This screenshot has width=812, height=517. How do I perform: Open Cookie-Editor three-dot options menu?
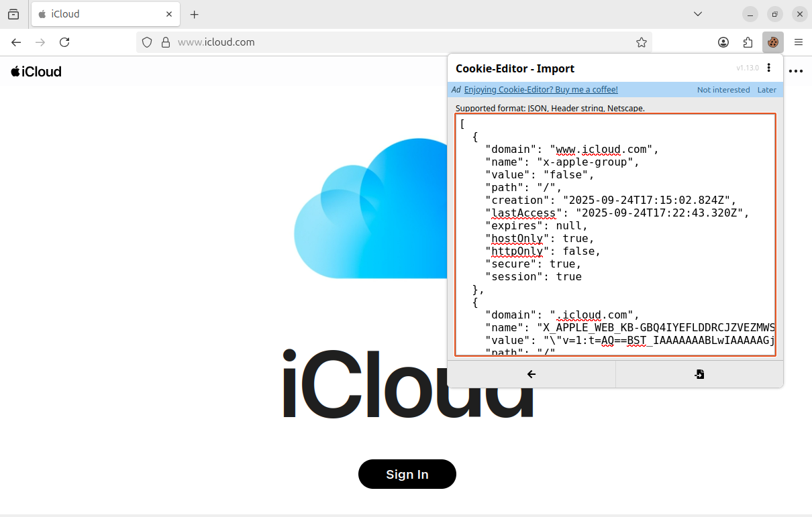pos(769,68)
